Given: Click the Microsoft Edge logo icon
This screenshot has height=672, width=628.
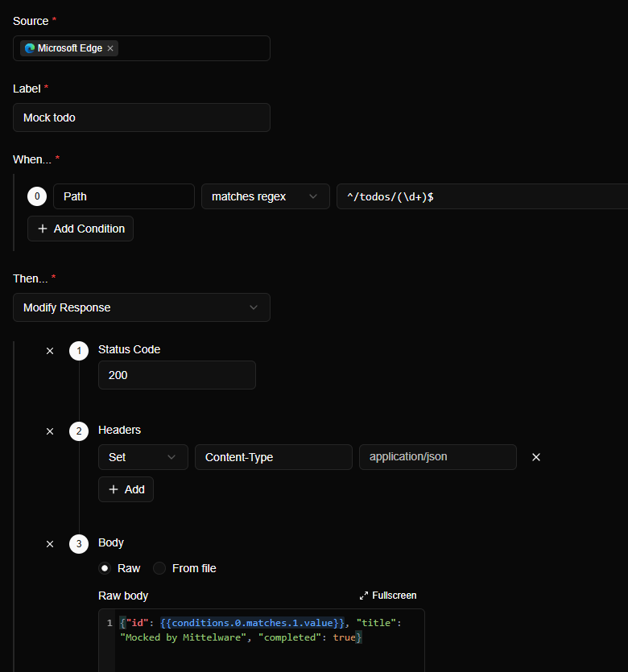Looking at the screenshot, I should (30, 48).
